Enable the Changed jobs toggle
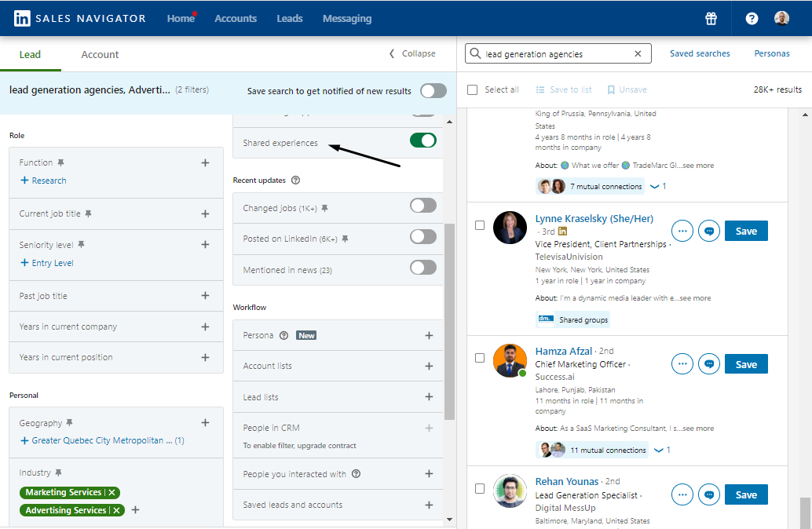812x529 pixels. pyautogui.click(x=422, y=206)
